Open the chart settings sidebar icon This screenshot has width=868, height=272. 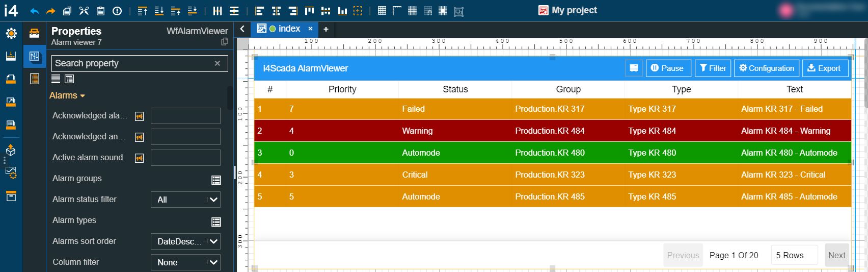11,173
